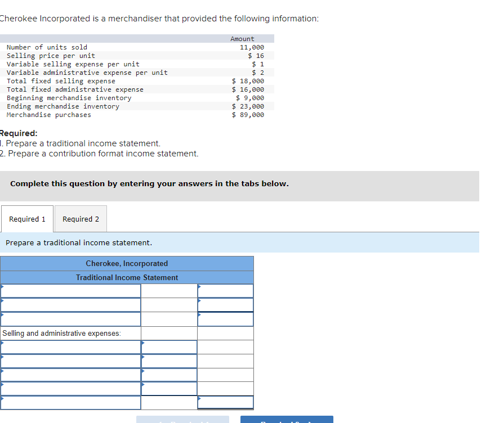Select the Required 1 tab

pos(28,219)
